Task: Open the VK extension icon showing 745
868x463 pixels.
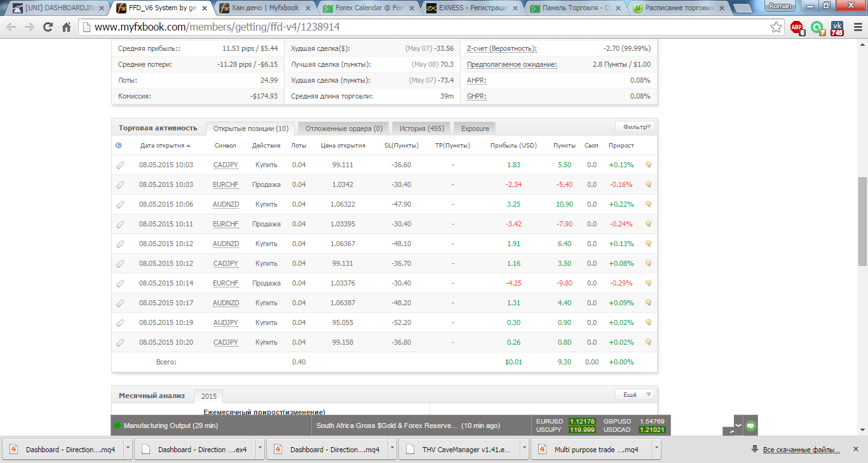Action: coord(837,27)
